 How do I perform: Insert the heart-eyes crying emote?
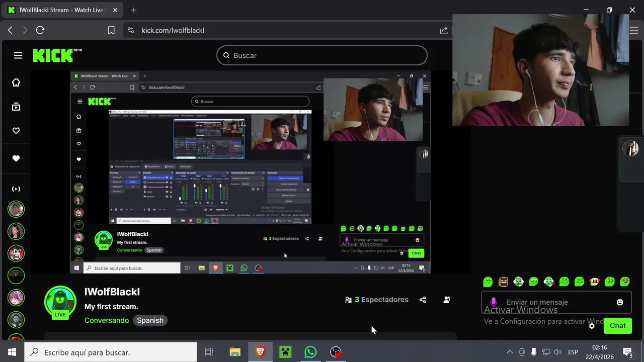pyautogui.click(x=625, y=282)
